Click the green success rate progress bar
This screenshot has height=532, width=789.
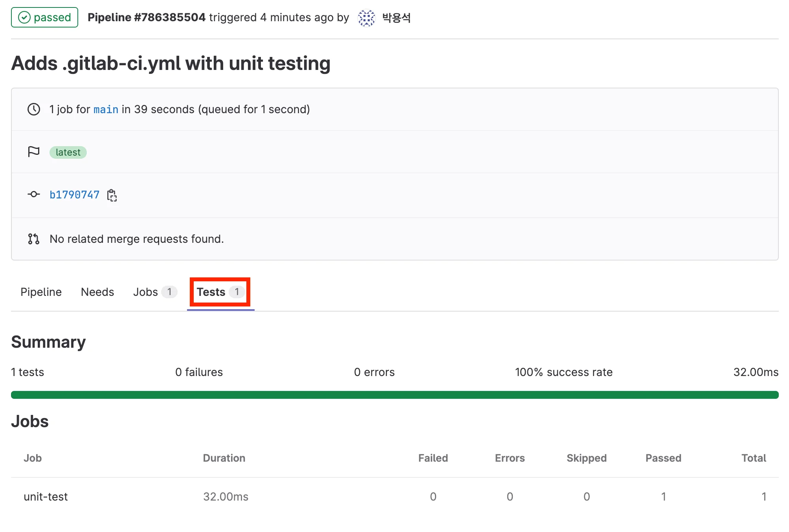pyautogui.click(x=394, y=395)
